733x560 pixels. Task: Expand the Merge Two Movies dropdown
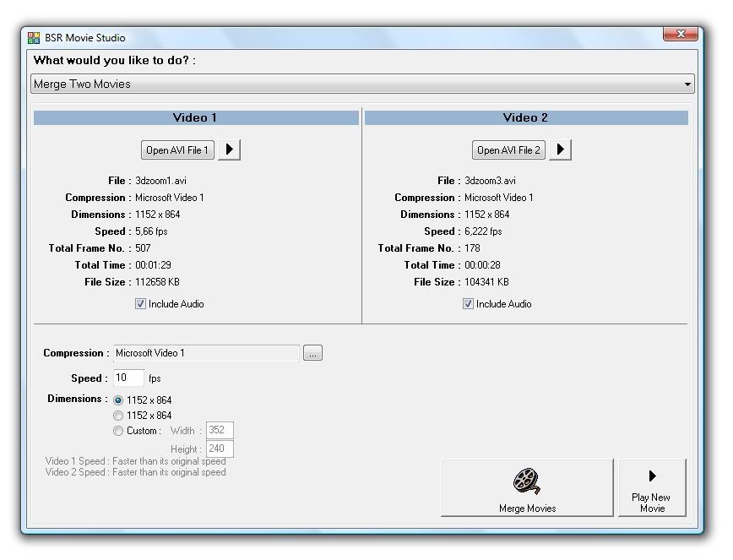pos(362,84)
